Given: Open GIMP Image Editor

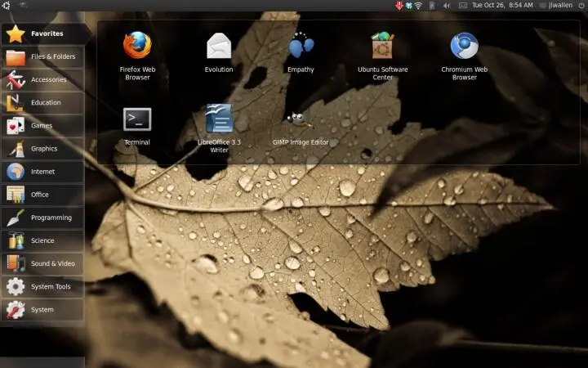Looking at the screenshot, I should (301, 121).
